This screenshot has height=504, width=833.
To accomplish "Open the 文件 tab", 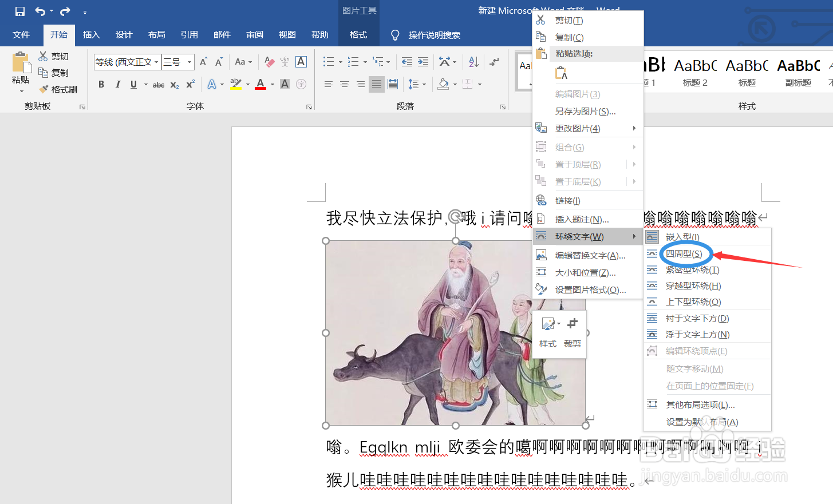I will point(21,35).
